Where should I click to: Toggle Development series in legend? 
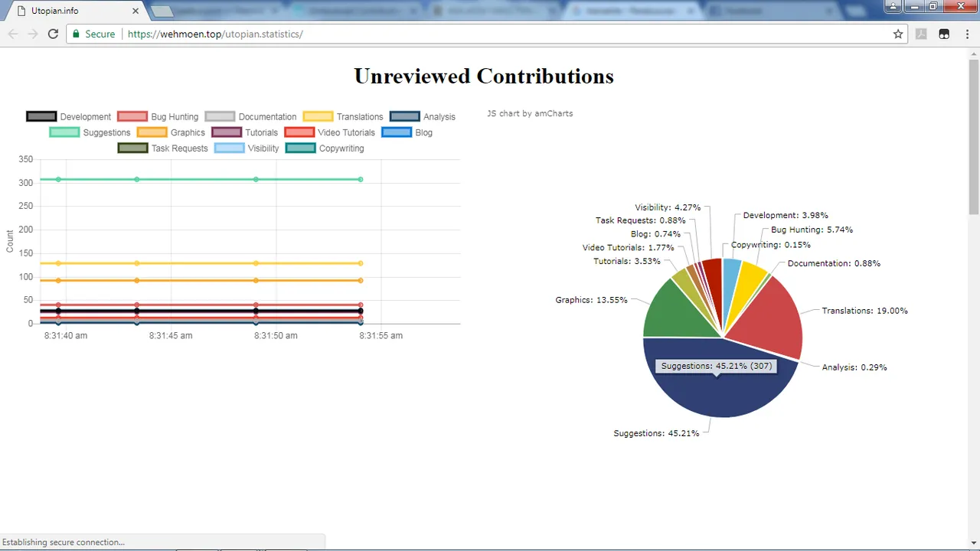[x=68, y=116]
